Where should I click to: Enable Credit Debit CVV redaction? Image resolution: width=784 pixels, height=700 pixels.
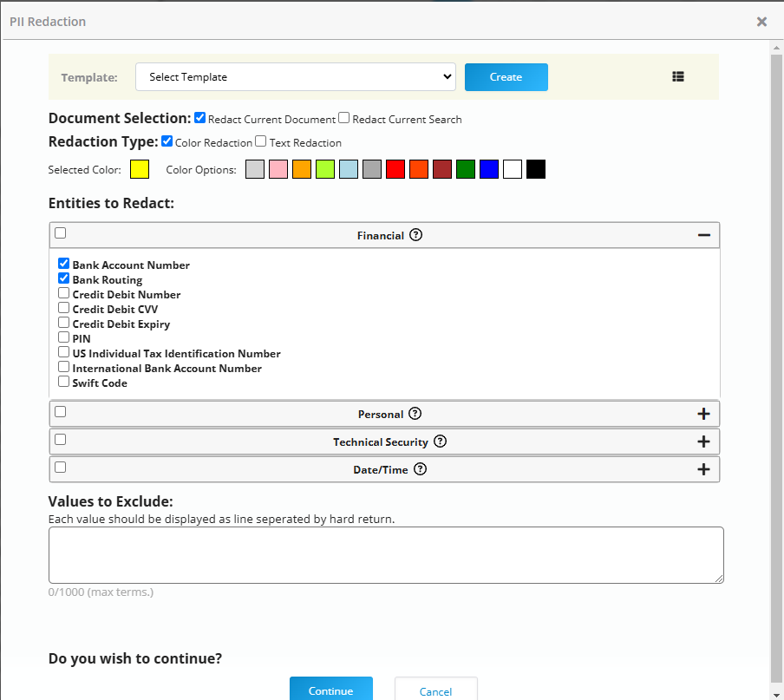click(63, 307)
